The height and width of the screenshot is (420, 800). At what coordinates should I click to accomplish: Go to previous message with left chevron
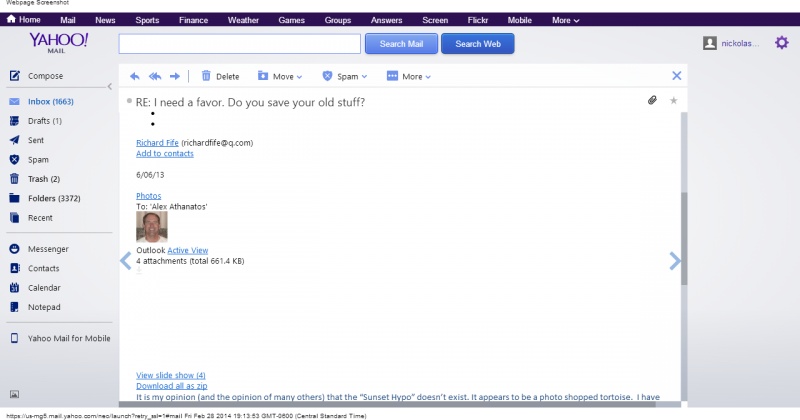(x=126, y=260)
